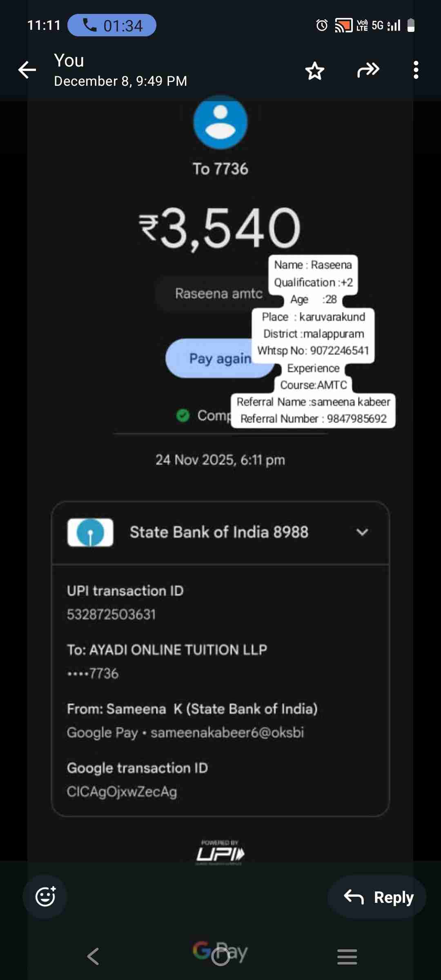Tap the blue contact avatar icon

click(220, 122)
